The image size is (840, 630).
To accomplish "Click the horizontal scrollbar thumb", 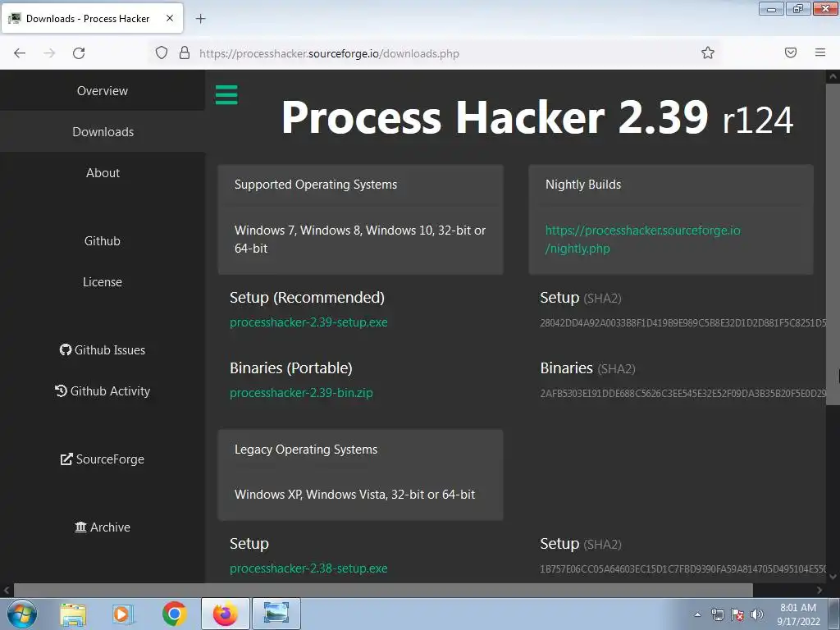I will [383, 591].
